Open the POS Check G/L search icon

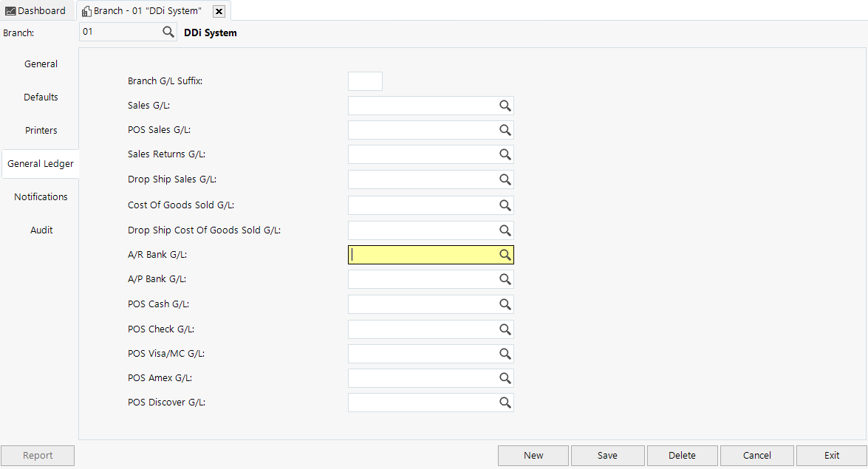(x=505, y=329)
